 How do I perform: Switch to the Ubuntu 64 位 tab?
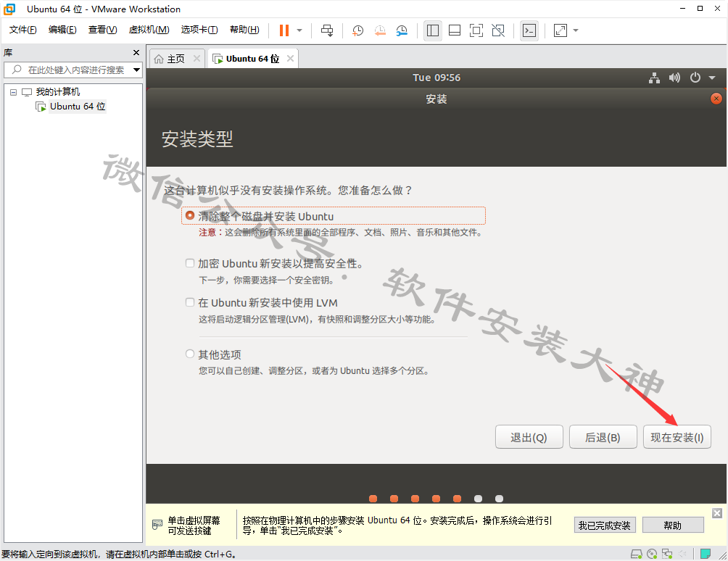[252, 59]
